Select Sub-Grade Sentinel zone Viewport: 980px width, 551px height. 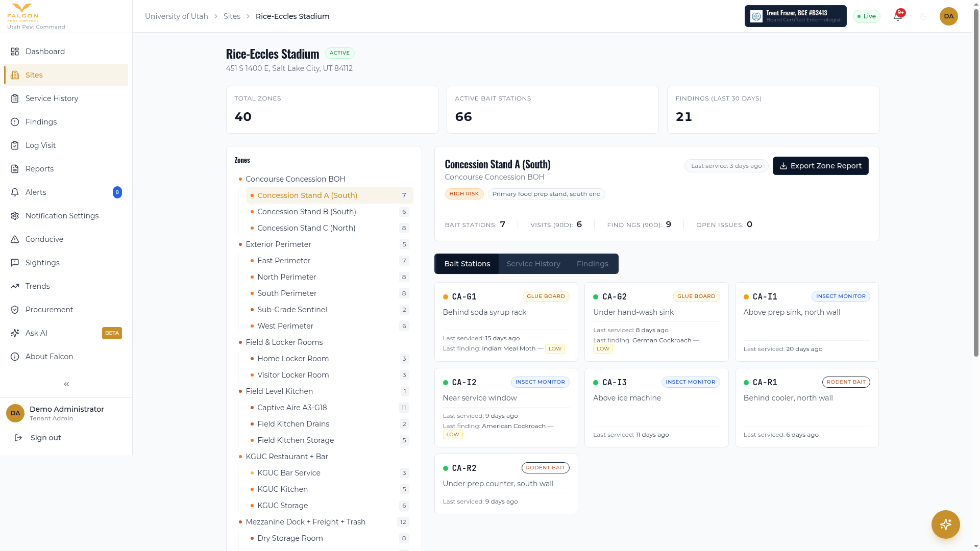[330, 310]
